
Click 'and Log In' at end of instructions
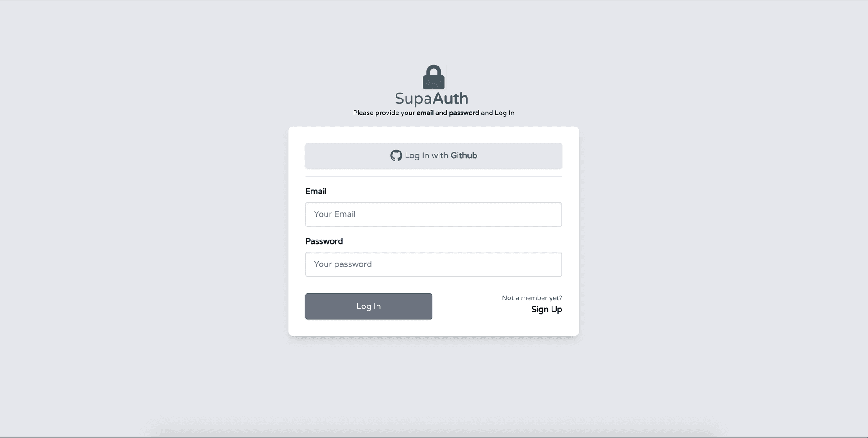(x=498, y=113)
